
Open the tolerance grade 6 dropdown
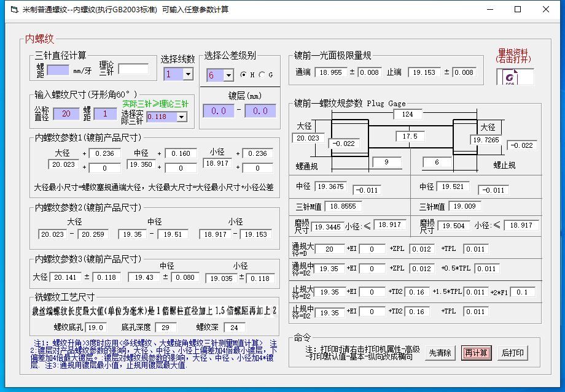228,75
